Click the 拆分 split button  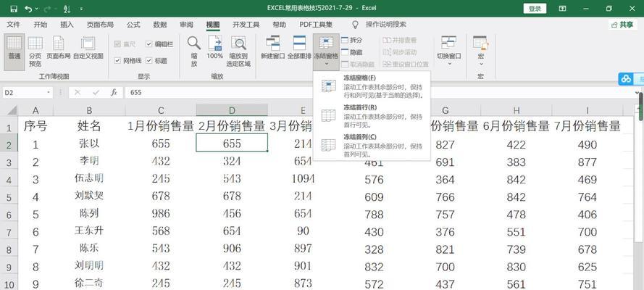(352, 40)
